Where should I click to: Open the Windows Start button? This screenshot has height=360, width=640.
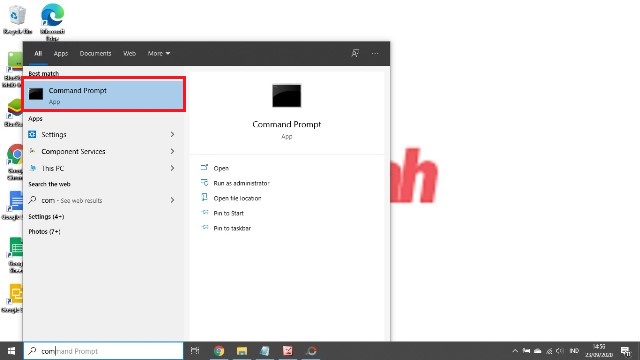click(x=11, y=351)
